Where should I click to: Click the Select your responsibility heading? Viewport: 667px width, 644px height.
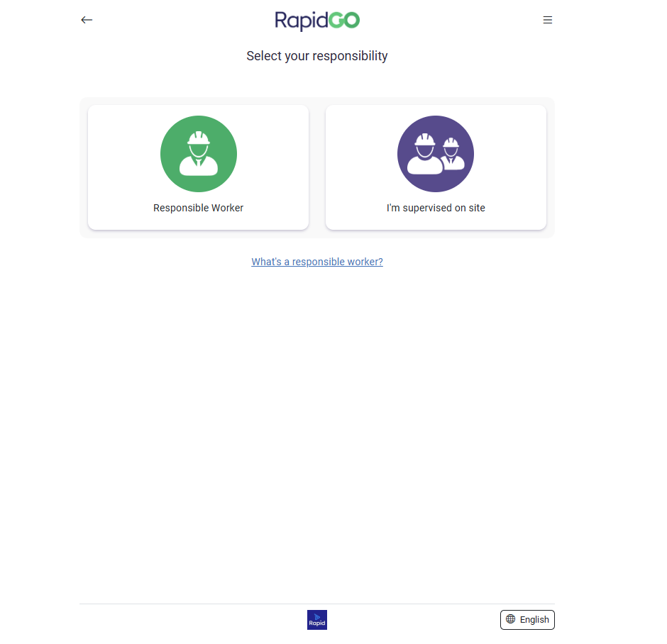click(317, 55)
